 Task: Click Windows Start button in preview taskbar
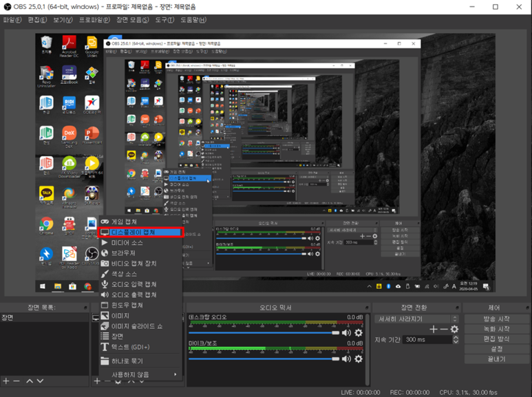click(43, 286)
